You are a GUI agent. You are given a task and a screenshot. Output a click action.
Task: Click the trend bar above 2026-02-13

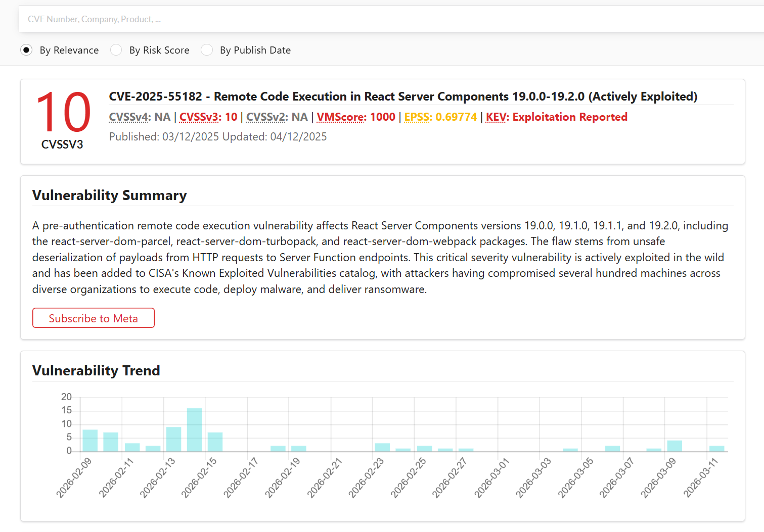pyautogui.click(x=173, y=439)
